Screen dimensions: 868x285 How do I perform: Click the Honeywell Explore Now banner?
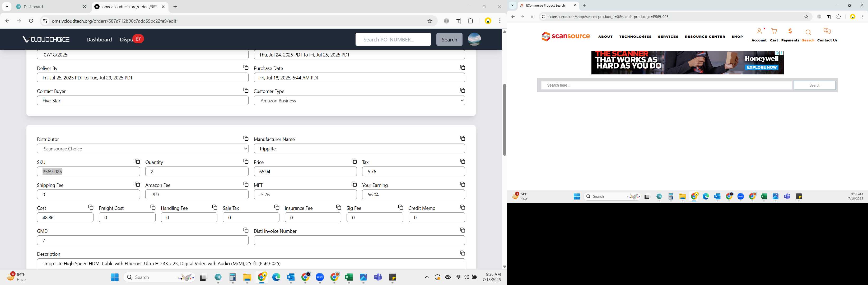click(x=762, y=67)
